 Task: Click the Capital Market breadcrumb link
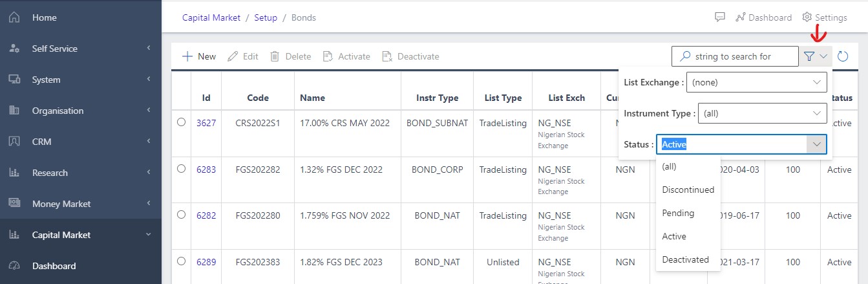[211, 17]
